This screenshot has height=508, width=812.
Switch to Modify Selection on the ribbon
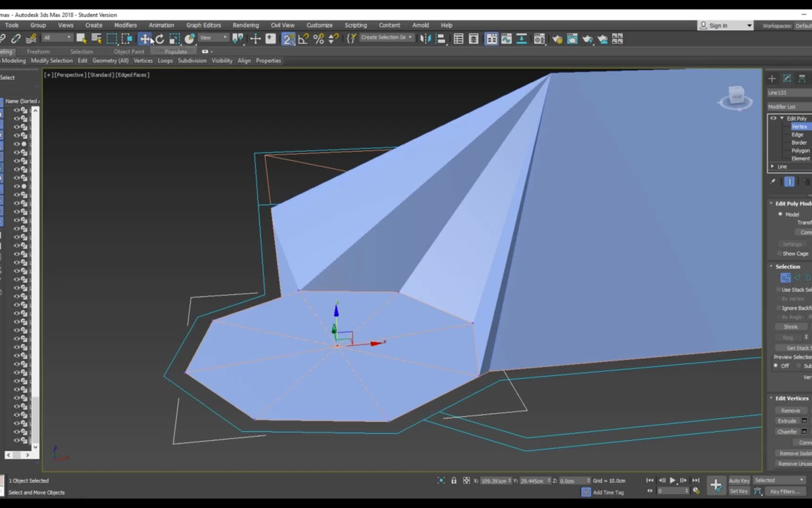click(x=52, y=60)
